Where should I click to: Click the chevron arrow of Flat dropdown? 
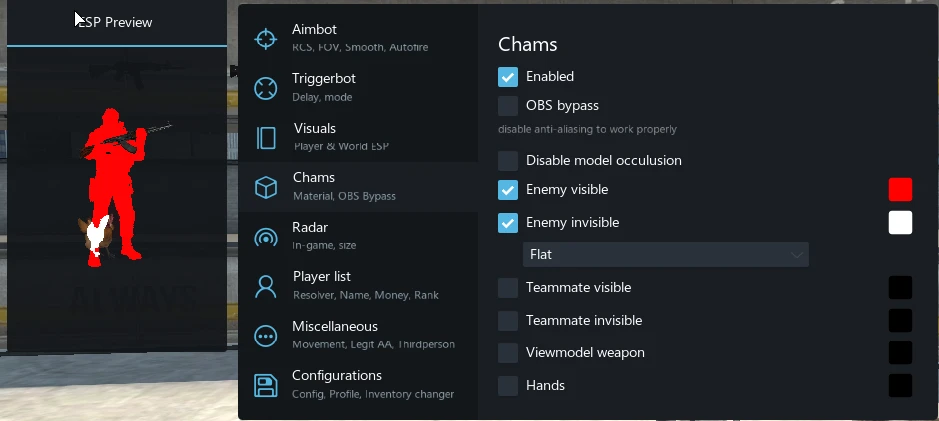coord(796,255)
